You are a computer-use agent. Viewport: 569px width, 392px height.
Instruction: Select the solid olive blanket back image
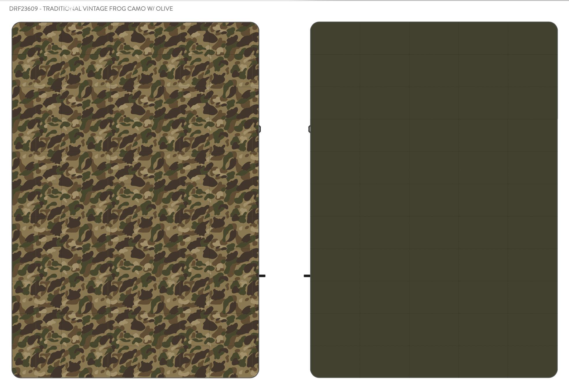tap(434, 200)
